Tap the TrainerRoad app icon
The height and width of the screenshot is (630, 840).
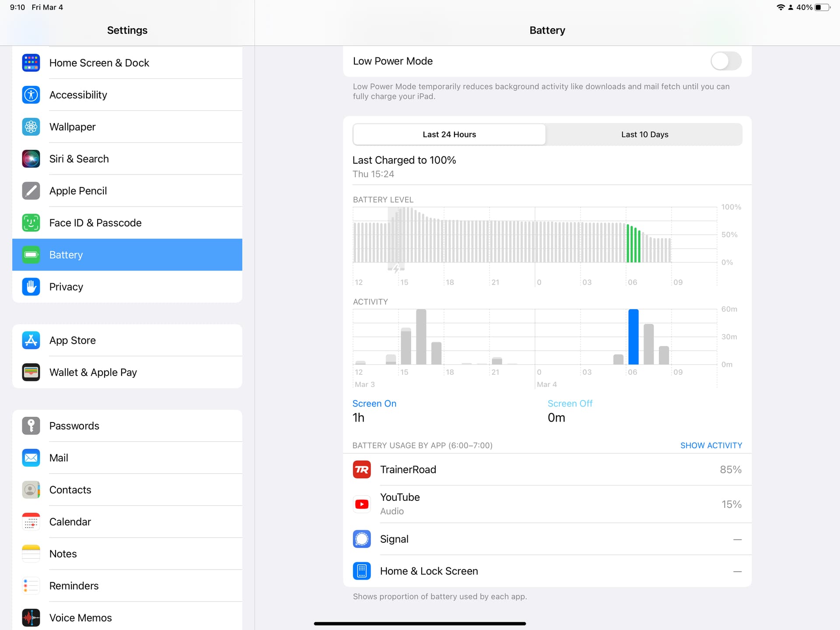click(x=362, y=469)
